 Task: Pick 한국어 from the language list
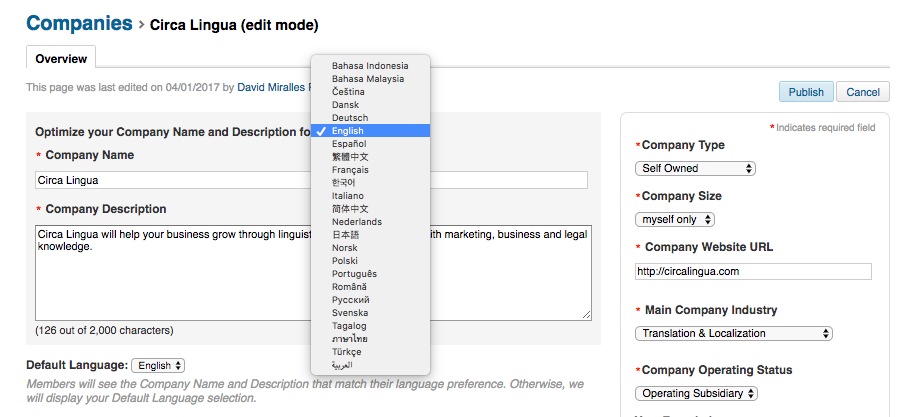point(370,183)
